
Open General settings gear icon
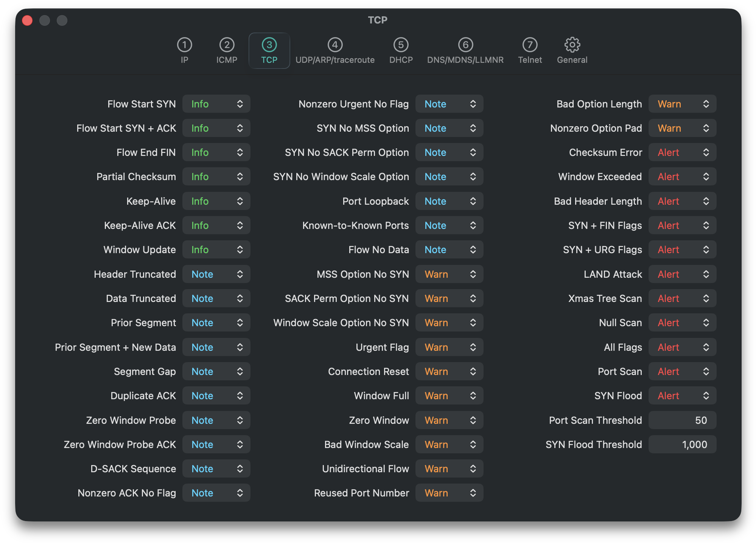pyautogui.click(x=572, y=45)
